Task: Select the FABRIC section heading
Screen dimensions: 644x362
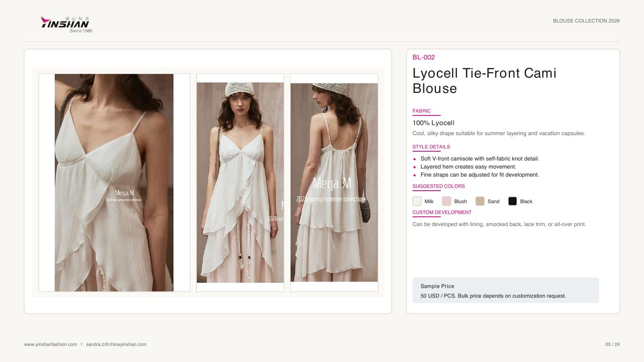Action: [x=421, y=111]
